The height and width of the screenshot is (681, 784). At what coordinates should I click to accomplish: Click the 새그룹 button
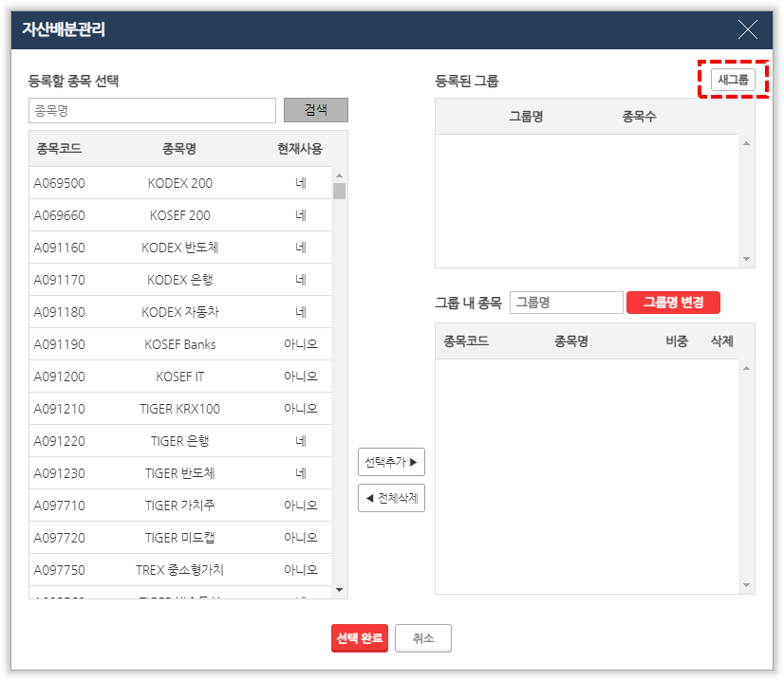coord(733,80)
